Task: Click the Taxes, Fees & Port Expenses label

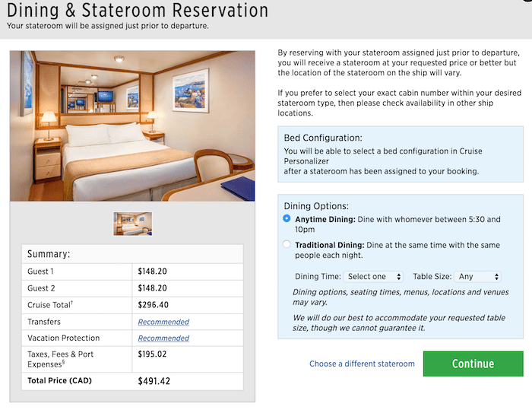Action: 60,359
